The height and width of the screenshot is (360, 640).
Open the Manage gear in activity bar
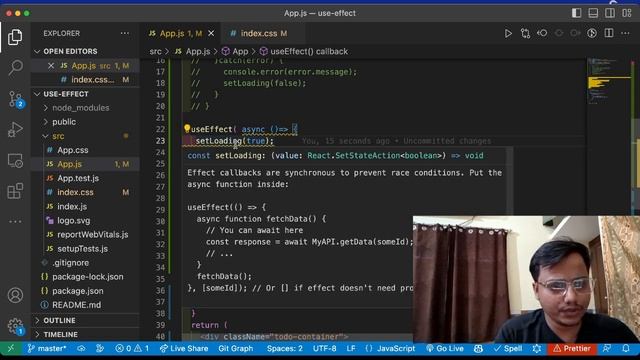15,326
